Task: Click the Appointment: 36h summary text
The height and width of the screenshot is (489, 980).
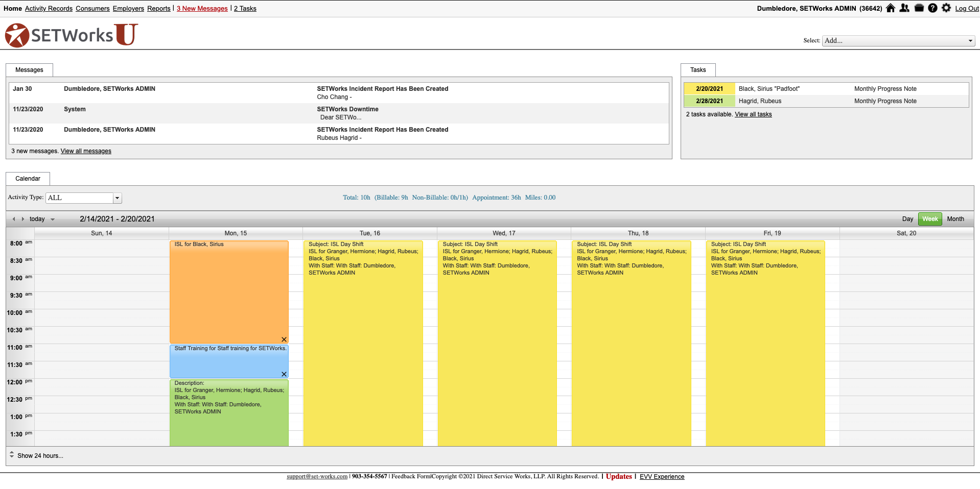Action: click(497, 198)
